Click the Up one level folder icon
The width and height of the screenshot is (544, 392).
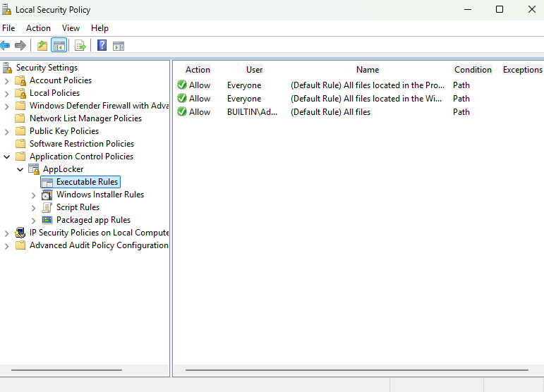pyautogui.click(x=42, y=46)
